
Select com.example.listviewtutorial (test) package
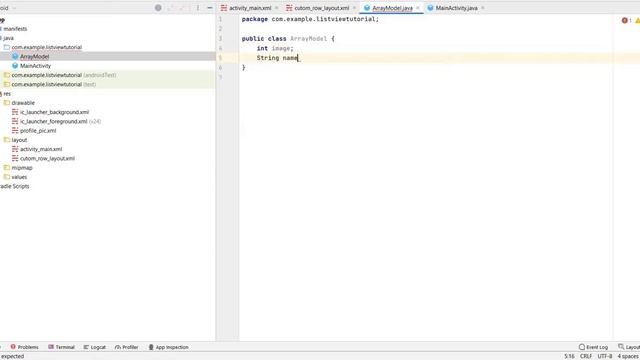pos(54,84)
